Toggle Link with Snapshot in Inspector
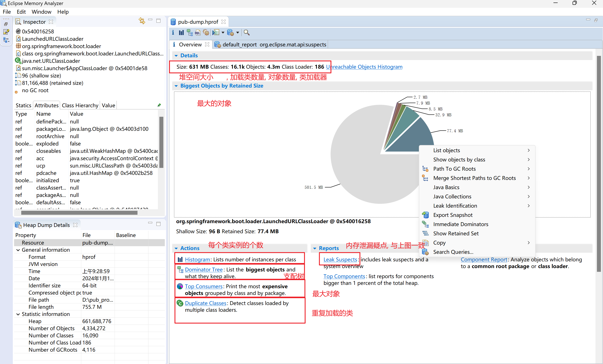The width and height of the screenshot is (603, 364). 142,21
